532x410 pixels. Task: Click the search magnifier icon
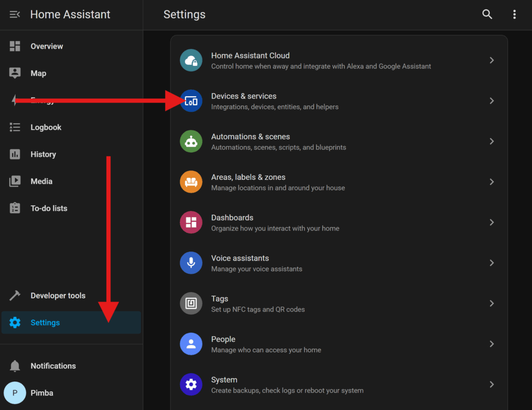click(487, 15)
